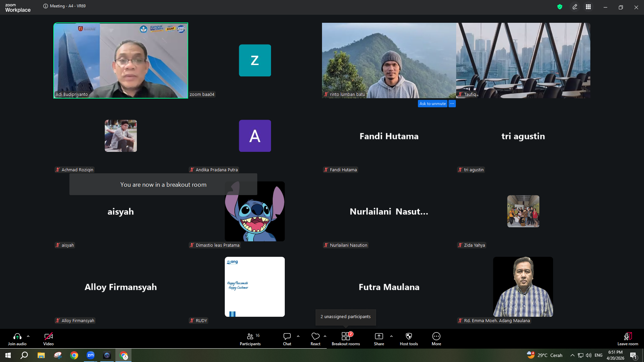
Task: Click Achmad Roziqin's profile photo
Action: coord(121,136)
